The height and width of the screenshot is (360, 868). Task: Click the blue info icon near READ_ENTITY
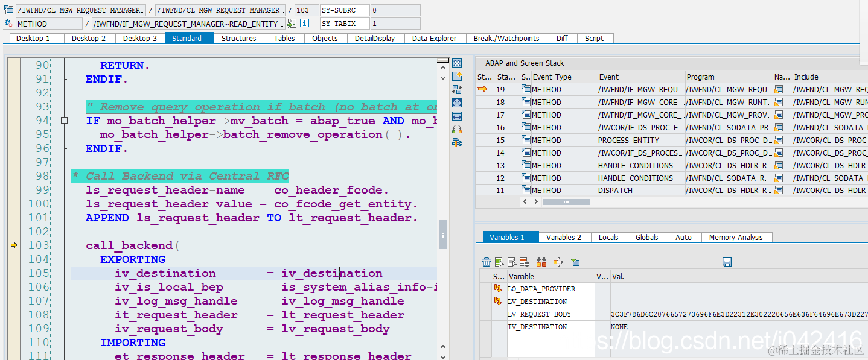click(x=305, y=24)
